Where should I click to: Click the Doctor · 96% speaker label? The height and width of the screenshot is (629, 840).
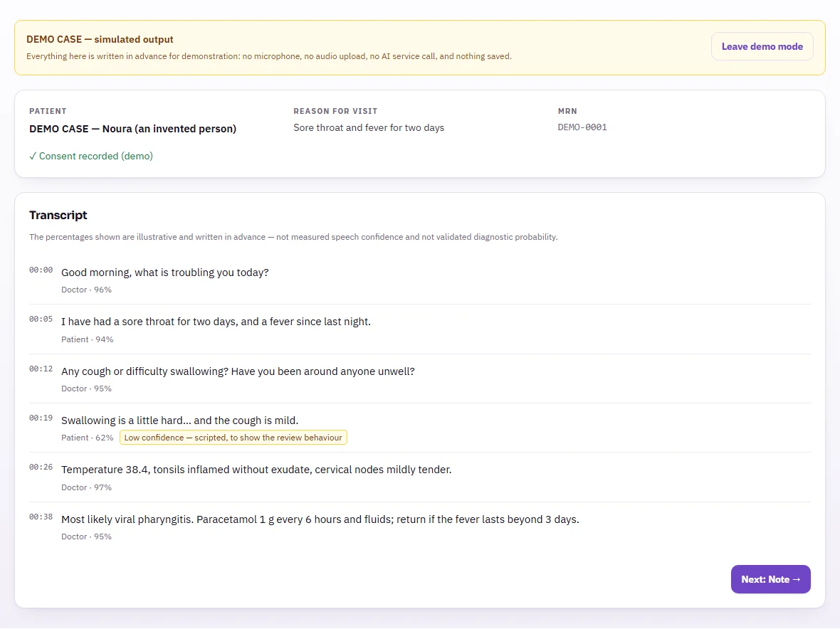pos(86,290)
